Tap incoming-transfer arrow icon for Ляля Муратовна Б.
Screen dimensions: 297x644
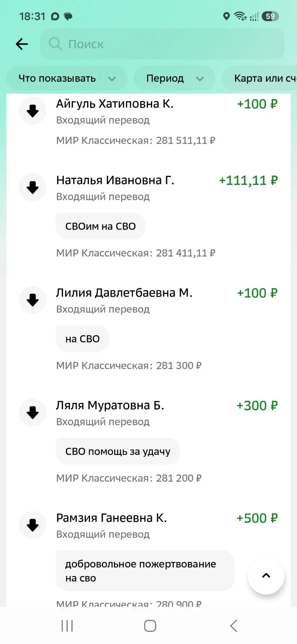[x=33, y=413]
